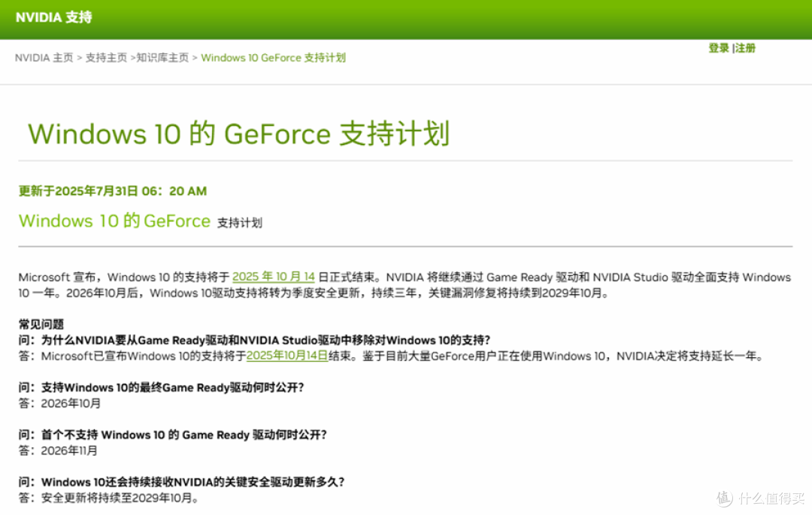
Task: Click the 注册 link
Action: [x=745, y=48]
